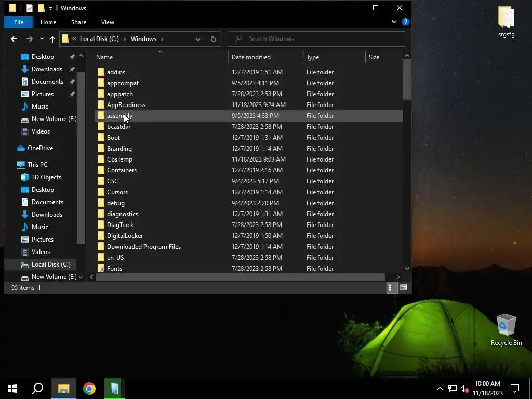Open pinned Documents in Quick access
The image size is (532, 399).
coord(47,82)
